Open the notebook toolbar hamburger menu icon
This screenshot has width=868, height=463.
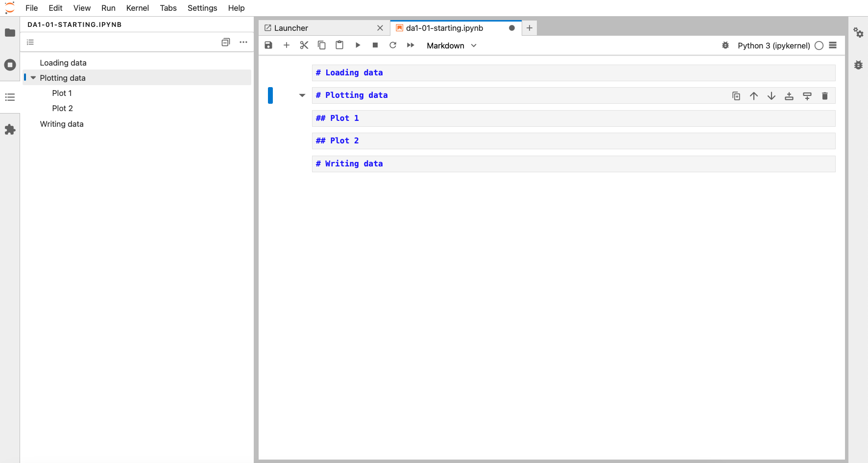[833, 45]
